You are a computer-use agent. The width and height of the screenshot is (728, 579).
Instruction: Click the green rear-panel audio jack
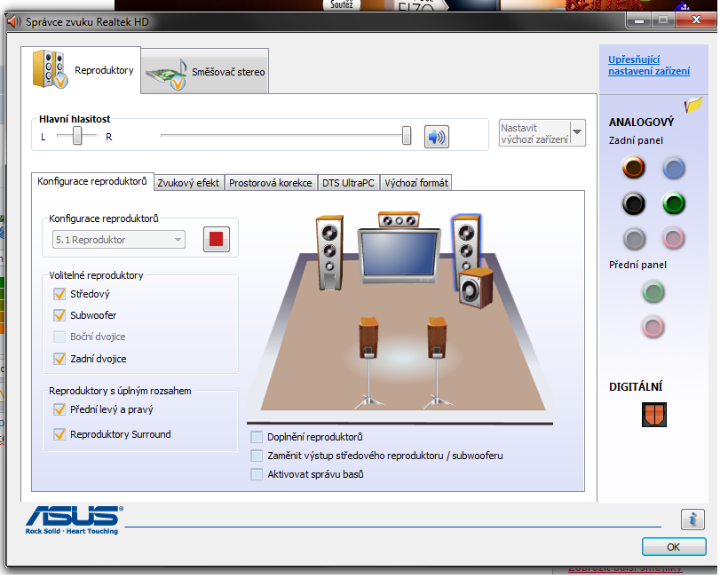[x=674, y=203]
